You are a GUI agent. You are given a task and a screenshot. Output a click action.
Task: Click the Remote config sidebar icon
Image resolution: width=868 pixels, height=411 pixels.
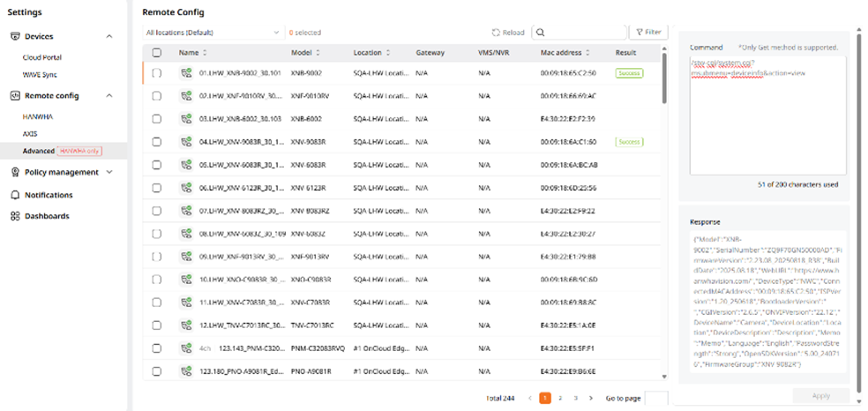point(15,95)
